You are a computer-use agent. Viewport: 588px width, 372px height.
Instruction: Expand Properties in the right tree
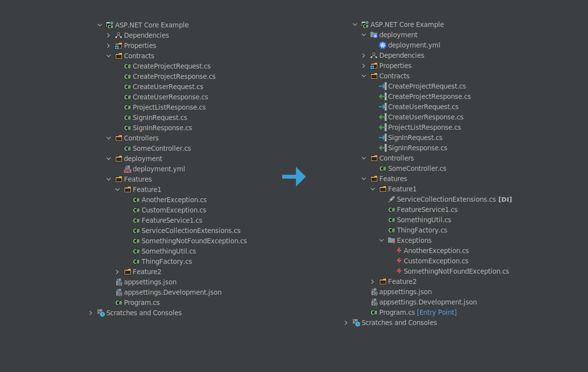pyautogui.click(x=364, y=66)
